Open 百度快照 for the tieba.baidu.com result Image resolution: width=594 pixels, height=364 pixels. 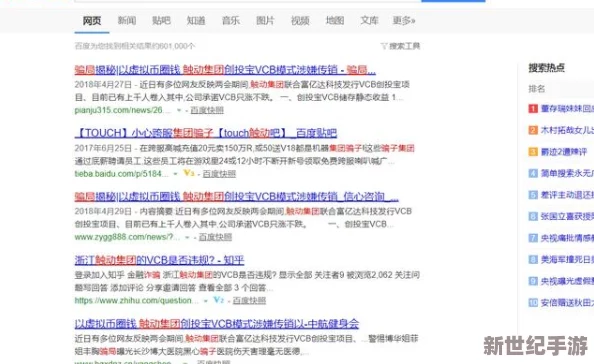219,174
